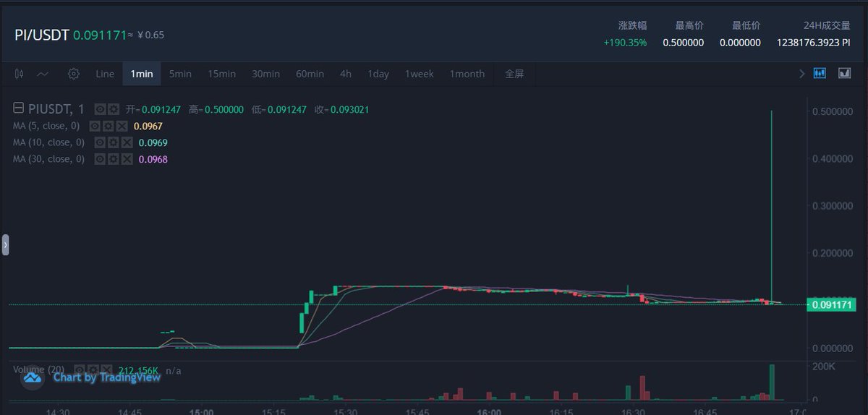Click the MA 5 value 0.0967
The image size is (868, 415).
[x=148, y=126]
